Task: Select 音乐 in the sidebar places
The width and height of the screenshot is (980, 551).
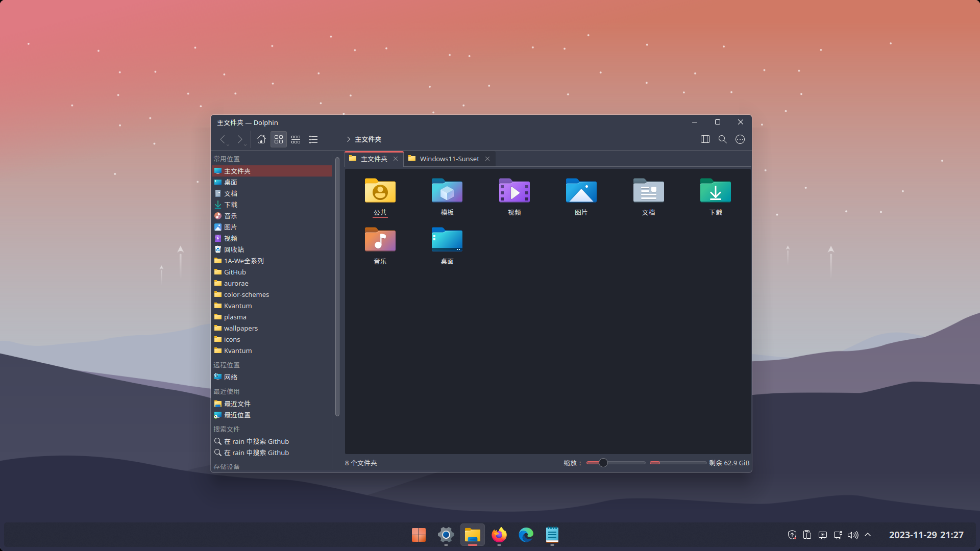Action: coord(272,216)
